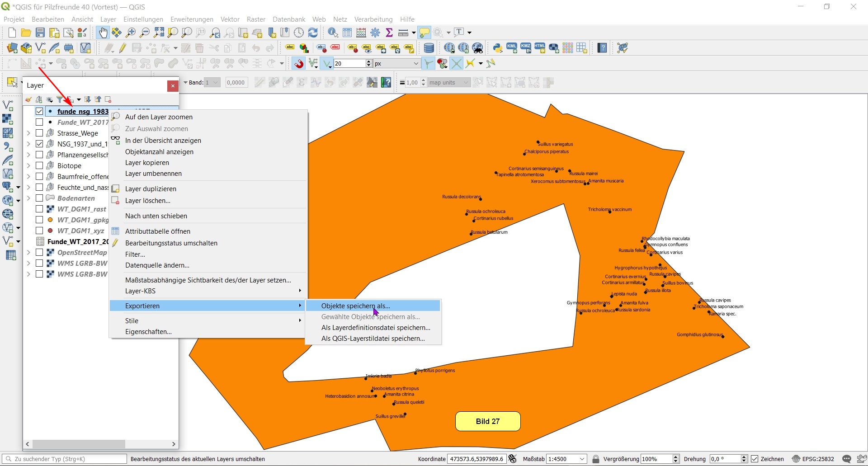Enable the Biotope layer checkbox
The image size is (868, 466).
tap(39, 166)
